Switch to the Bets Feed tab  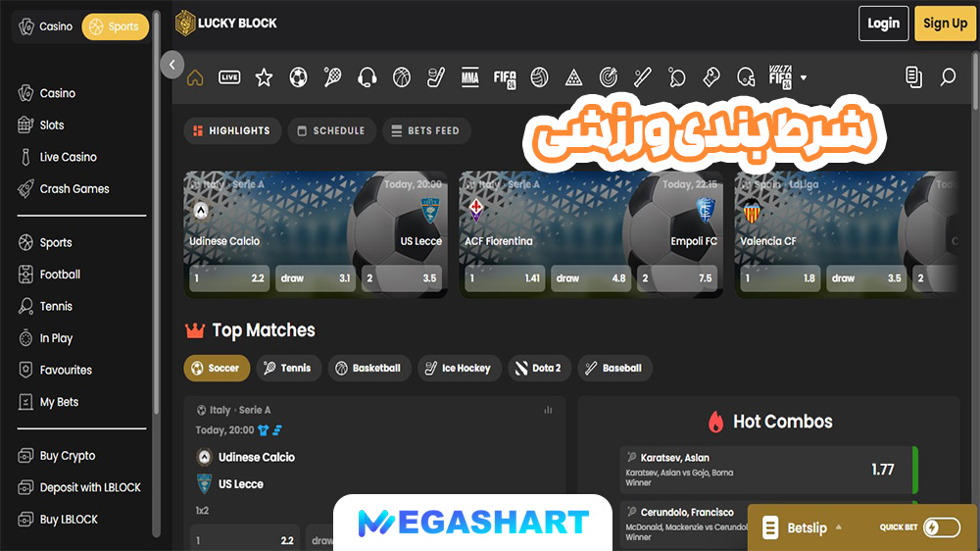[426, 130]
